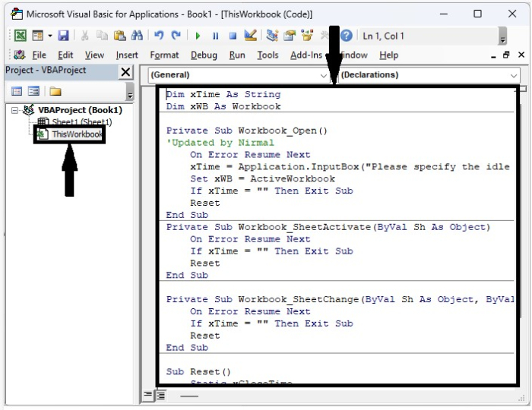Open the View menu
The width and height of the screenshot is (532, 410).
tap(94, 55)
